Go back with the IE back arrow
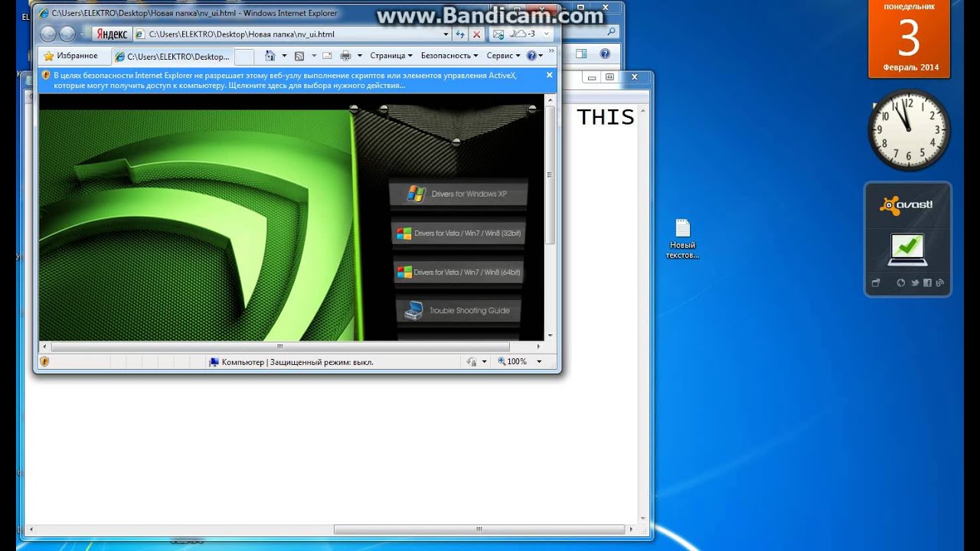The image size is (980, 551). click(48, 34)
